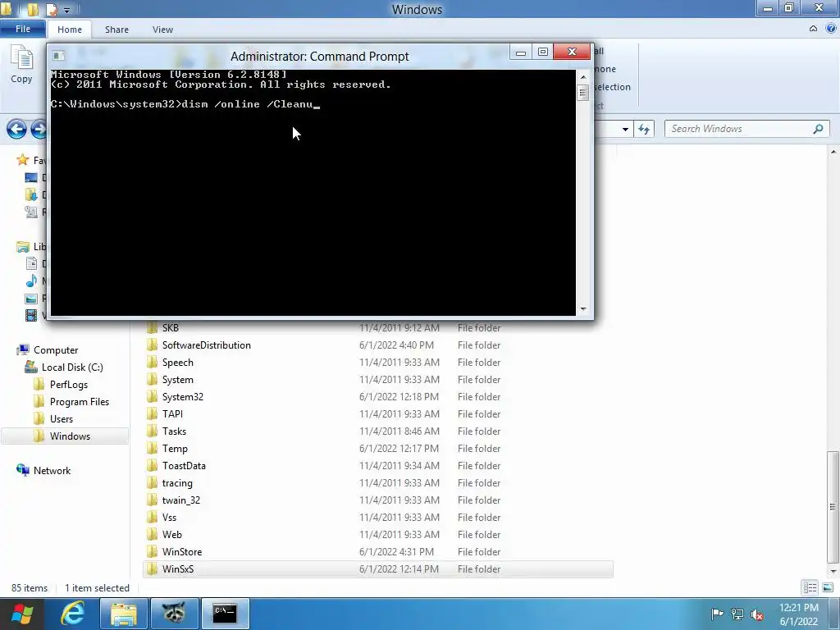This screenshot has width=840, height=630.
Task: Open the raccoon app taskbar icon
Action: pyautogui.click(x=174, y=614)
